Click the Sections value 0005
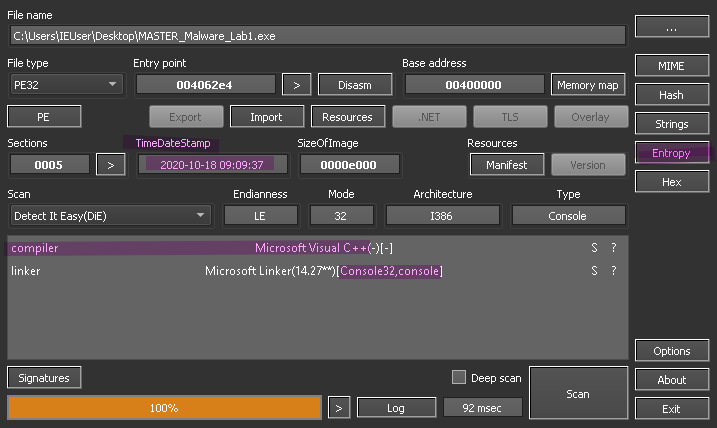Viewport: 717px width, 428px height. pos(49,165)
